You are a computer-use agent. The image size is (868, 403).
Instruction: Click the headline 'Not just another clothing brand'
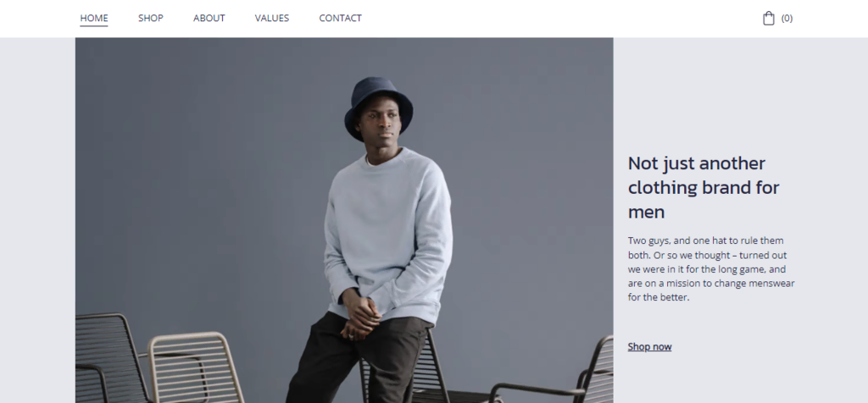coord(704,187)
